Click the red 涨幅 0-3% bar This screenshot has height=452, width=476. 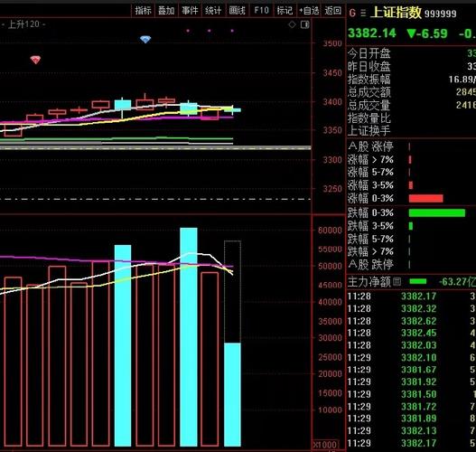tap(426, 198)
